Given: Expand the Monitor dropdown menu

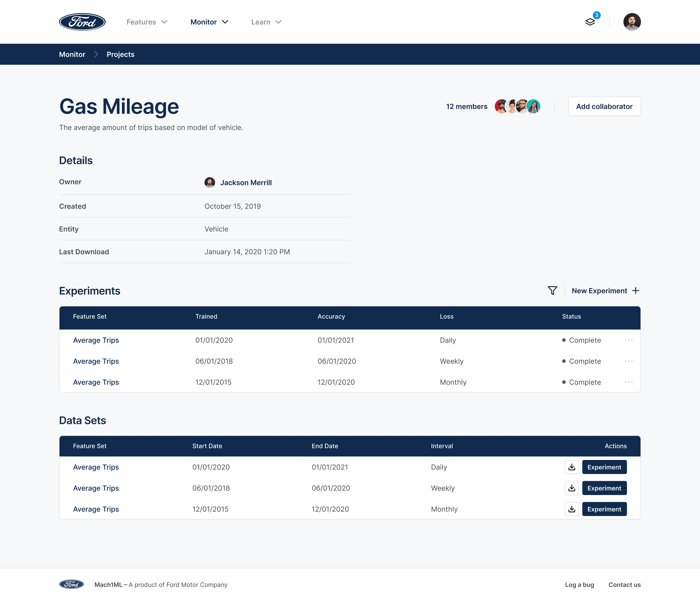Looking at the screenshot, I should coord(209,22).
